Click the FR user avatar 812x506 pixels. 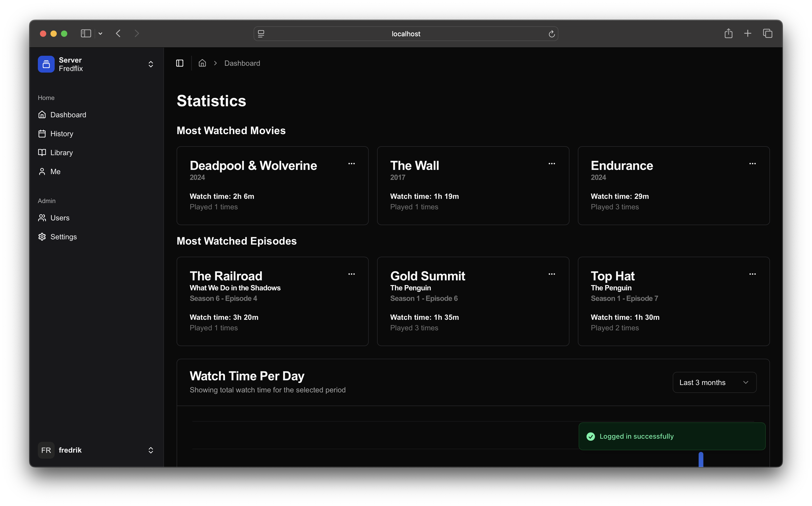coord(46,450)
